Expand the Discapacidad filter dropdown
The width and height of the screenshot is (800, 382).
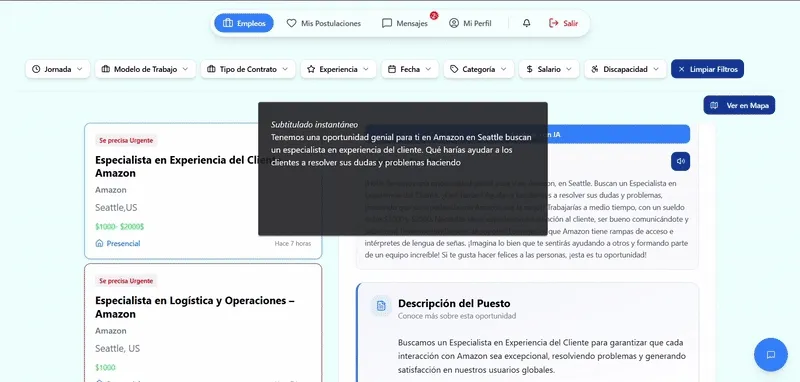(625, 69)
